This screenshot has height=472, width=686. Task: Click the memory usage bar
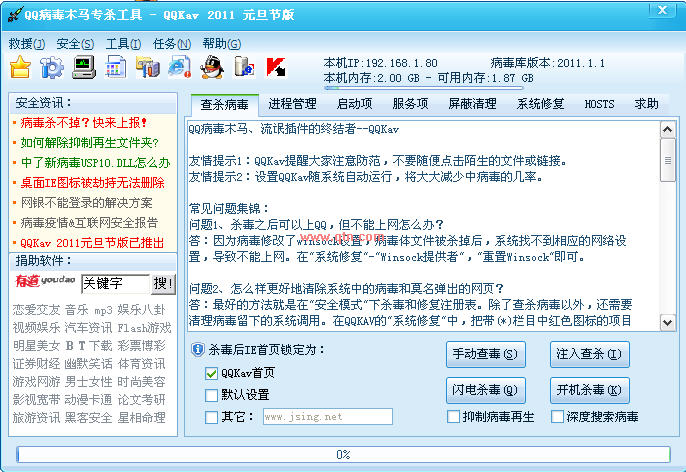tap(424, 88)
